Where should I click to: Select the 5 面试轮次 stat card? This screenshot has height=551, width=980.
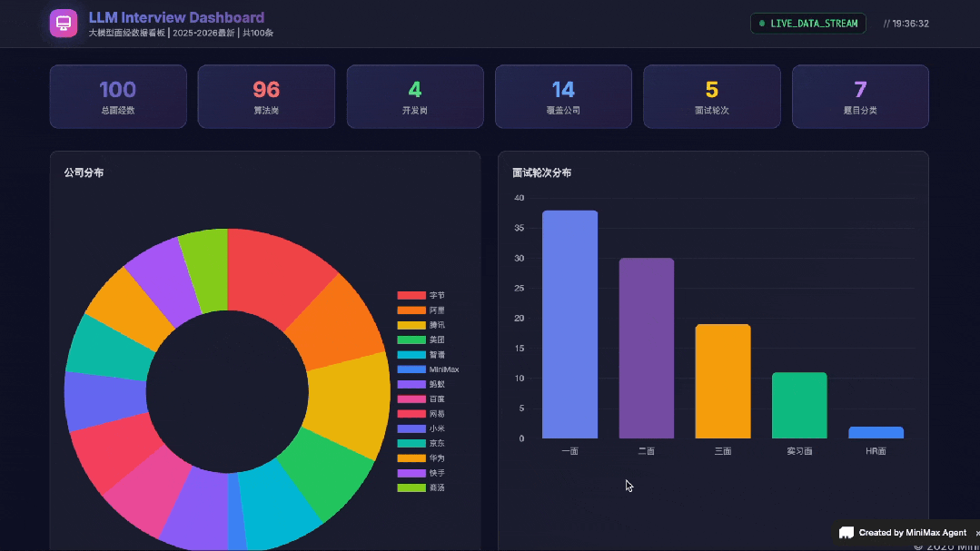[712, 97]
